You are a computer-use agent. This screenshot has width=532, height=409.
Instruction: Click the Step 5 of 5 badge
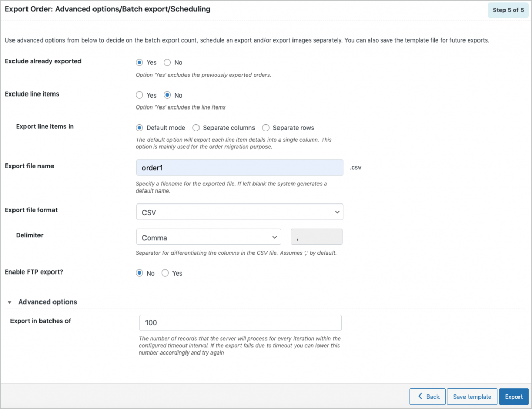click(508, 10)
